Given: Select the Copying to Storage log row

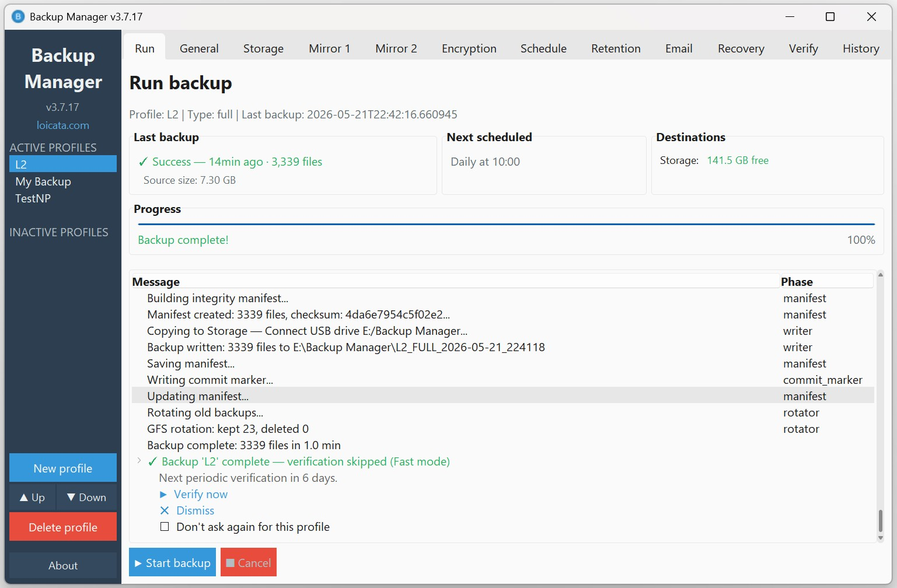Looking at the screenshot, I should tap(503, 331).
